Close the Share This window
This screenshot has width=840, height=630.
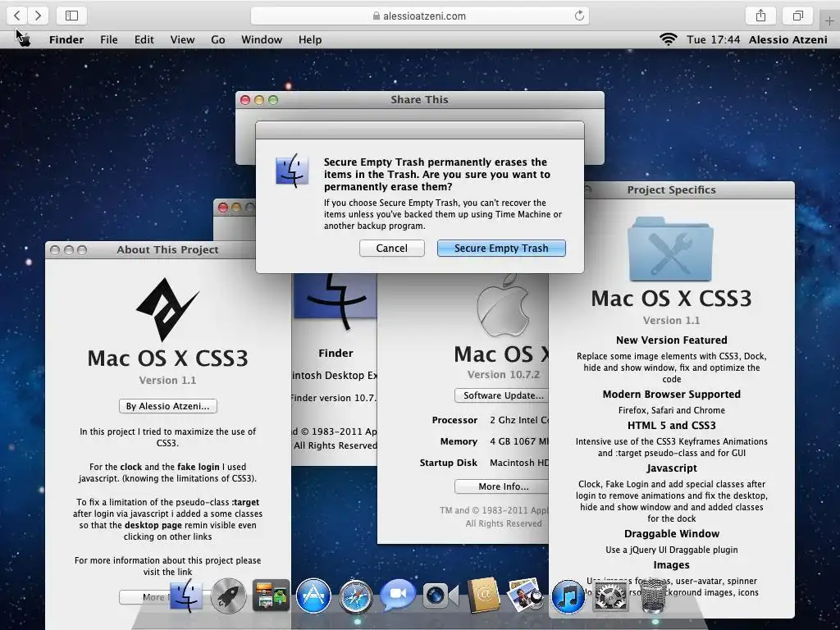(x=245, y=100)
